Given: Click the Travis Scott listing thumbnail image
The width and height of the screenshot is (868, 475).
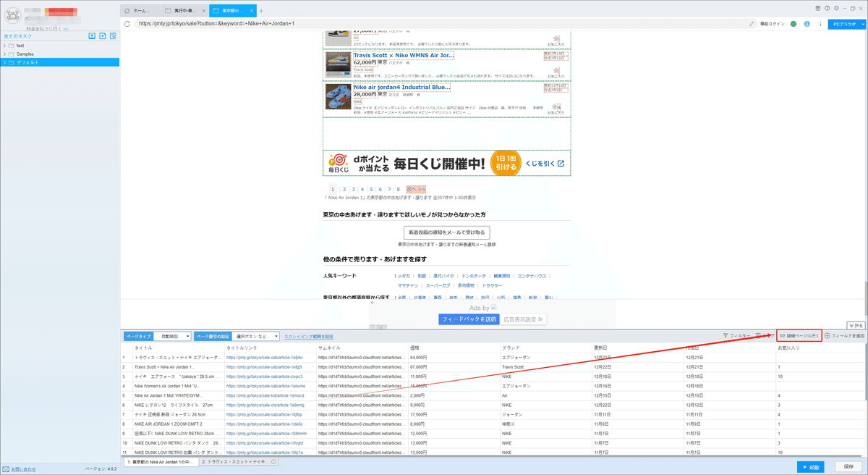Looking at the screenshot, I should point(338,65).
